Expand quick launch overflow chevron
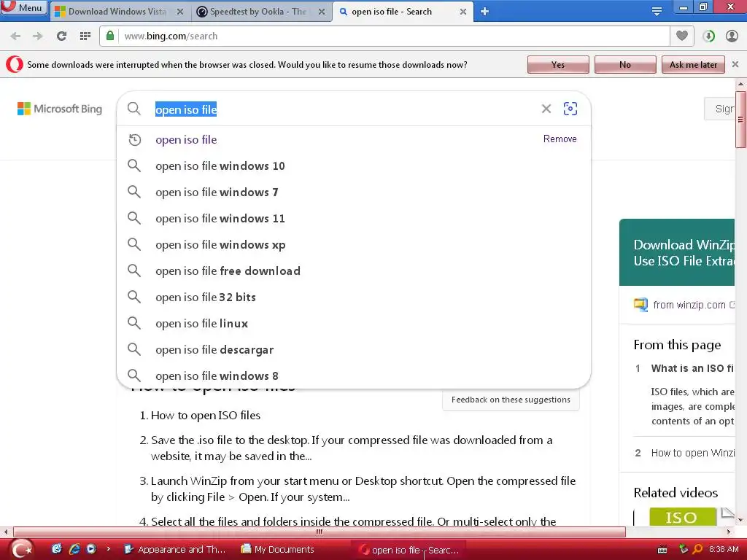This screenshot has width=747, height=560. (x=109, y=548)
